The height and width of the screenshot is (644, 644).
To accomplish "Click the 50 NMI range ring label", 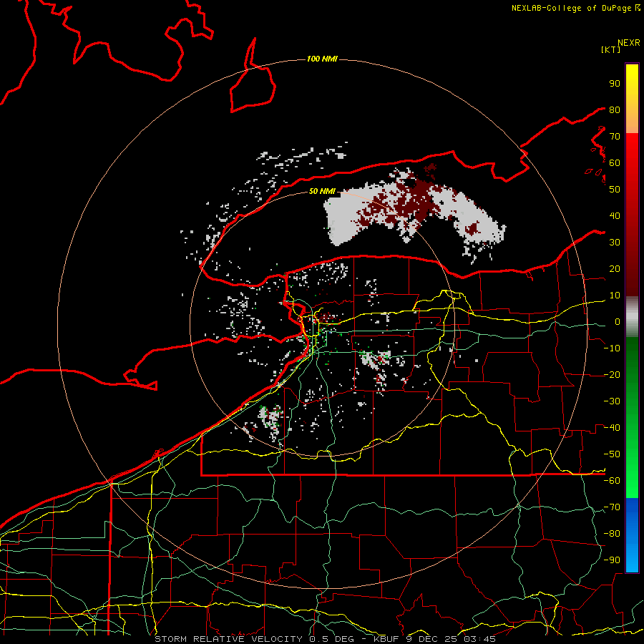I will (x=322, y=191).
